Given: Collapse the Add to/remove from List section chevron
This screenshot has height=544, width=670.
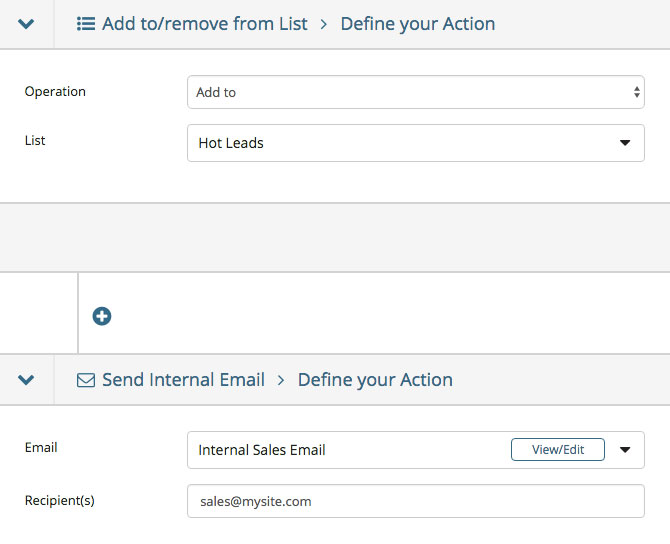Looking at the screenshot, I should pyautogui.click(x=27, y=24).
